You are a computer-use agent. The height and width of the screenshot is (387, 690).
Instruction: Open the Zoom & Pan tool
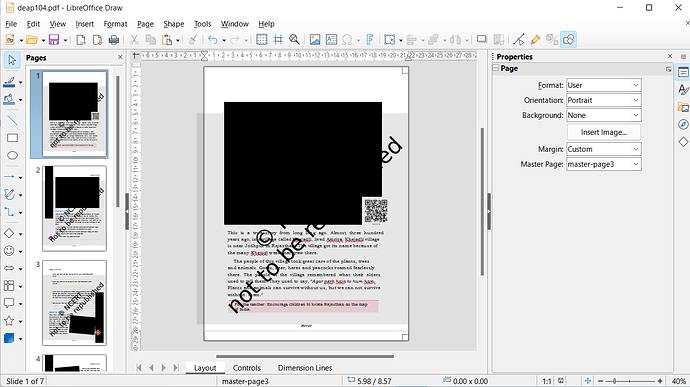pyautogui.click(x=294, y=40)
